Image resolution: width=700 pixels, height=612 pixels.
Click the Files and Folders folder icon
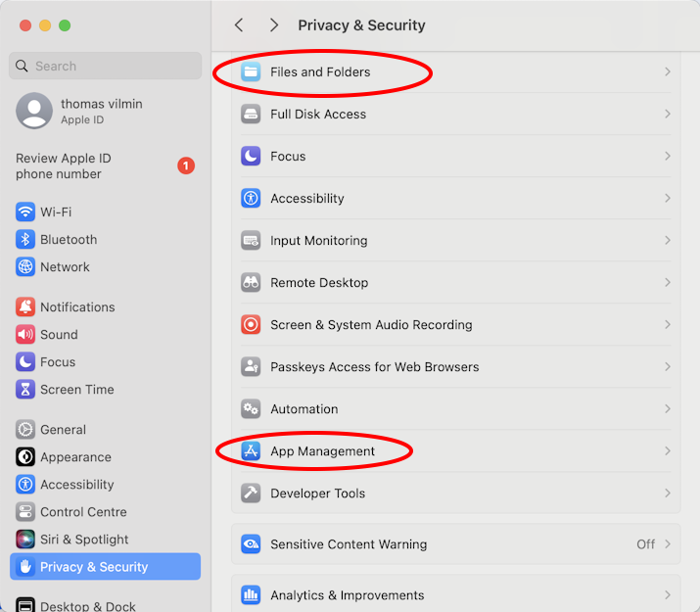pos(251,72)
